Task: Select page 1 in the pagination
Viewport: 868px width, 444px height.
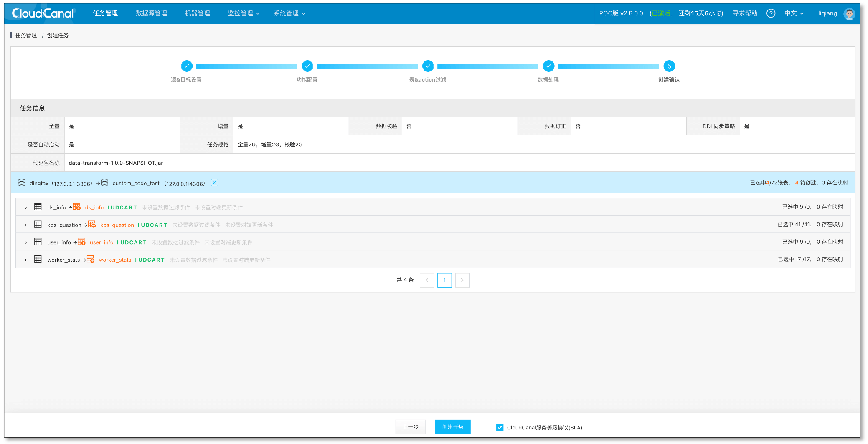Action: [x=444, y=280]
